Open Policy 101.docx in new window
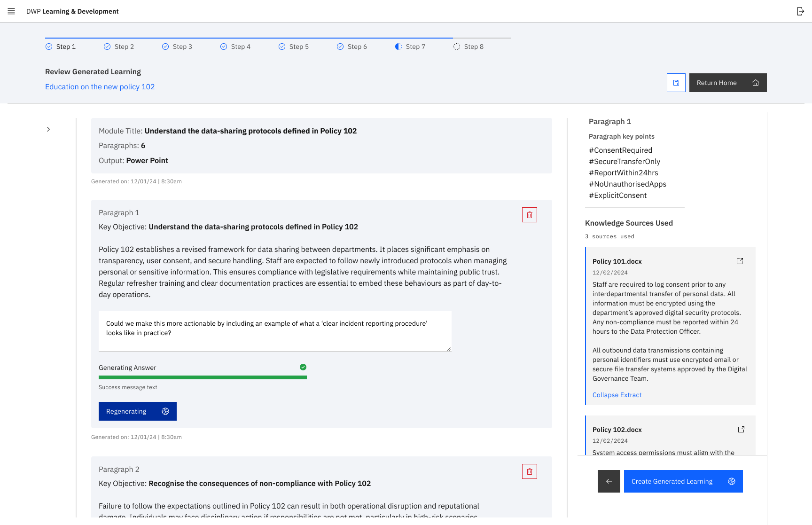Viewport: 812px width, 525px height. tap(740, 261)
